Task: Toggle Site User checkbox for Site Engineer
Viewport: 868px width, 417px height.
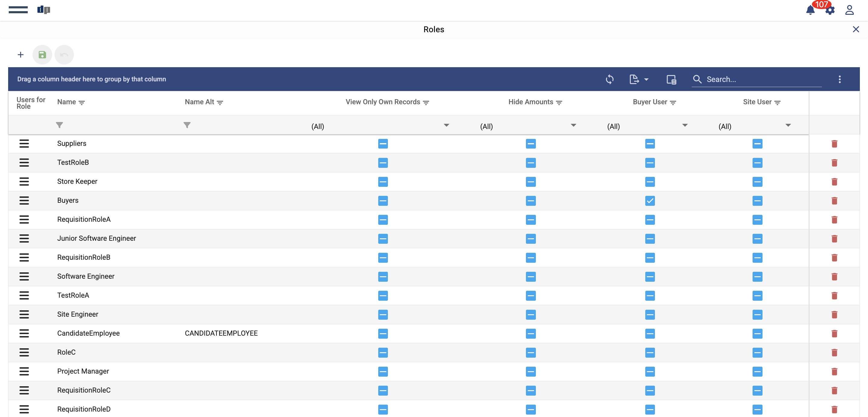Action: point(757,315)
